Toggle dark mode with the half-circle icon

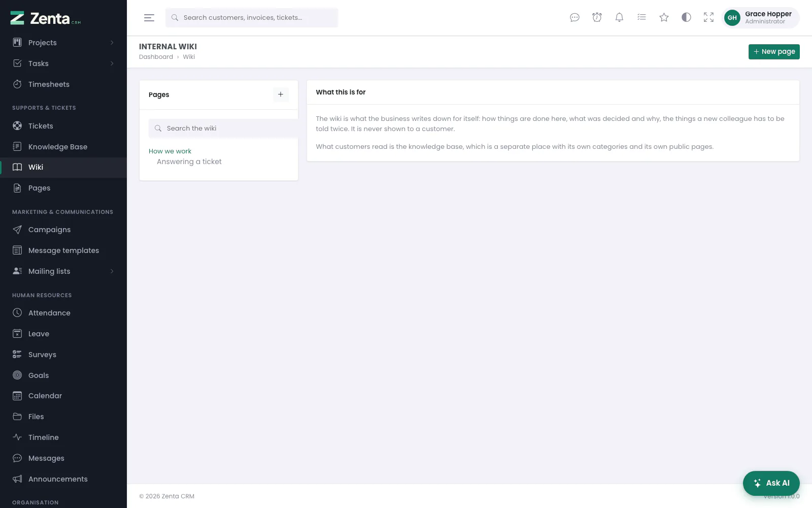pos(686,18)
